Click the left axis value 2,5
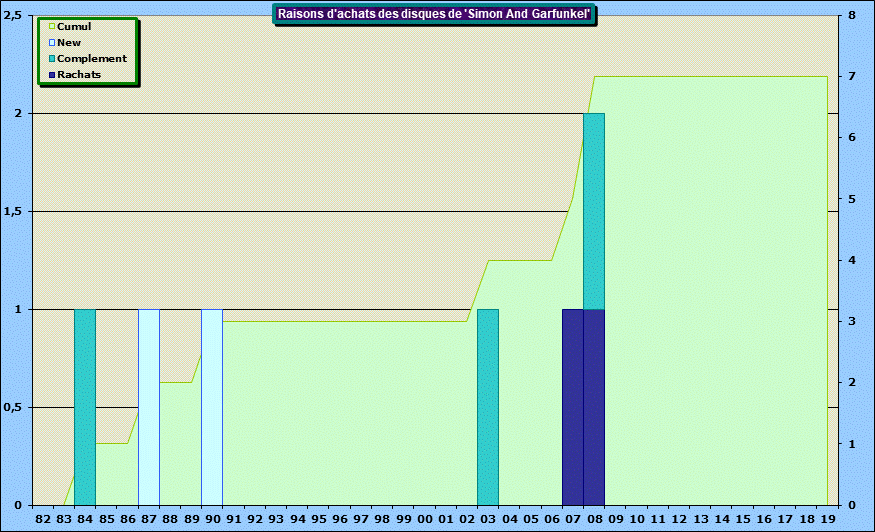 pyautogui.click(x=16, y=16)
